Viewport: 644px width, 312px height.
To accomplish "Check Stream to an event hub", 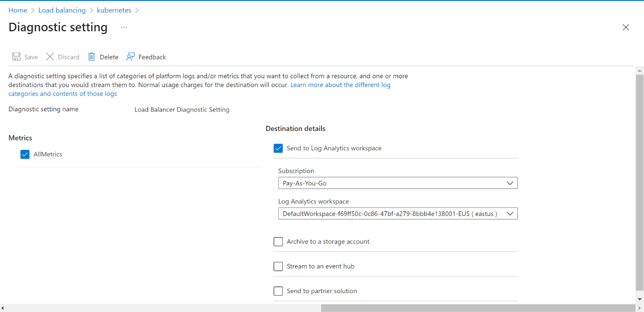I will pyautogui.click(x=278, y=267).
